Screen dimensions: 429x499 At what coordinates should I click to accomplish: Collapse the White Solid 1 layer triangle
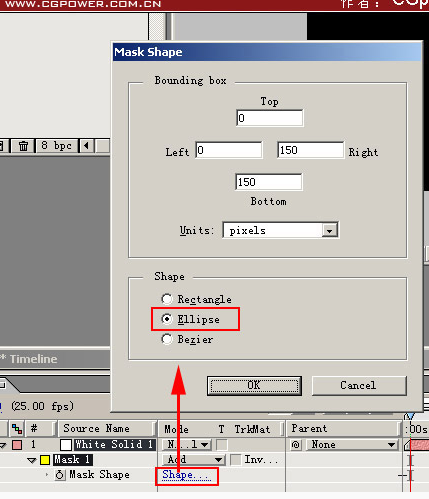(3, 445)
